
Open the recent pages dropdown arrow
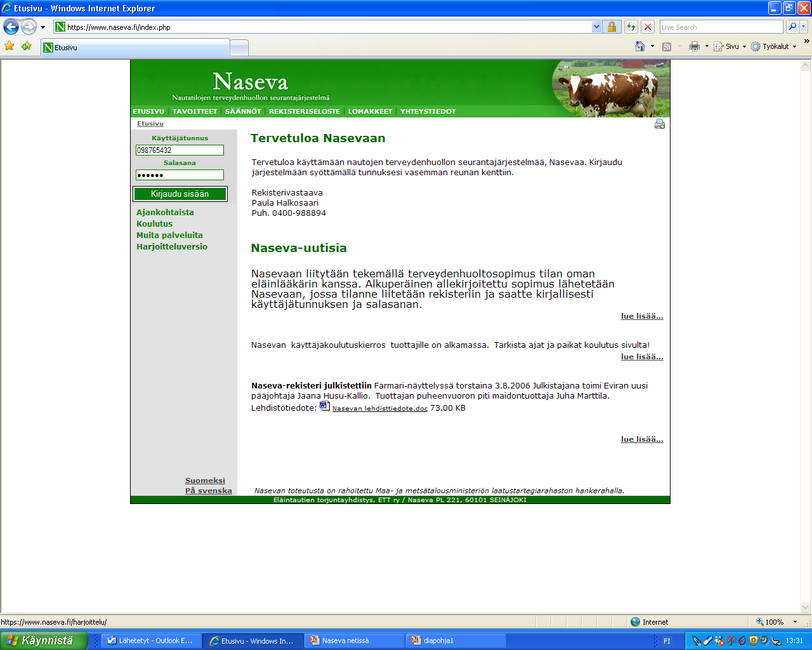coord(43,27)
